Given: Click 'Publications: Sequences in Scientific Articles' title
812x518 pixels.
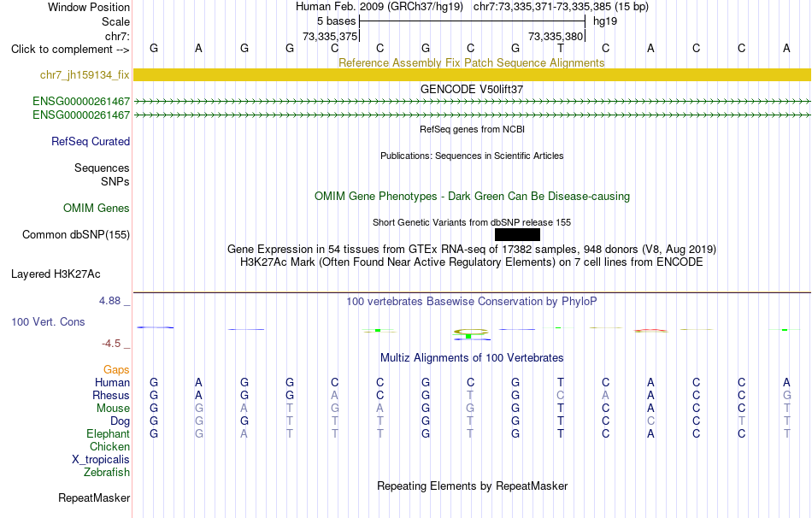Looking at the screenshot, I should click(x=472, y=156).
